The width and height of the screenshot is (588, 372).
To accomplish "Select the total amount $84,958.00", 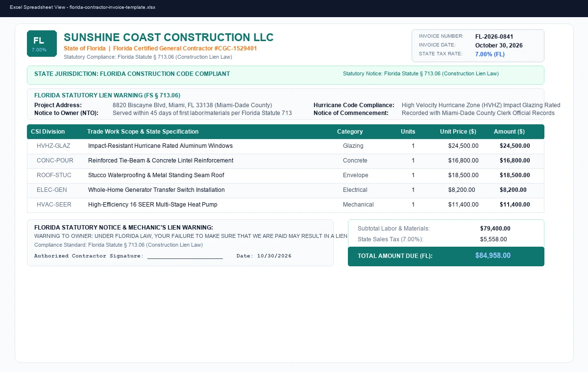I will point(493,256).
